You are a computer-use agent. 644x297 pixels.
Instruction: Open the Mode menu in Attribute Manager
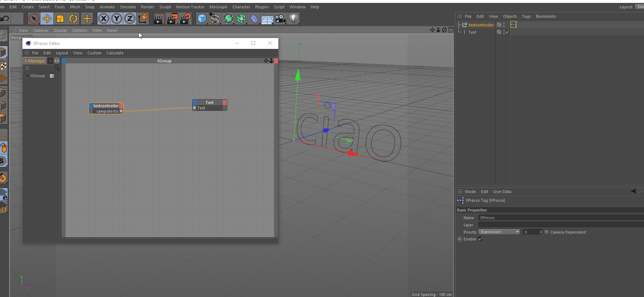coord(470,192)
